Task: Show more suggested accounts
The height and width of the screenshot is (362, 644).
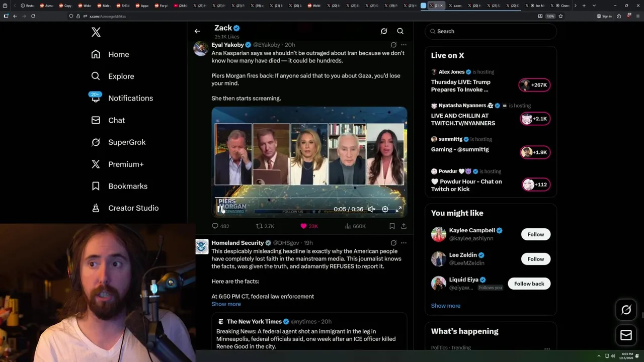Action: 446,306
